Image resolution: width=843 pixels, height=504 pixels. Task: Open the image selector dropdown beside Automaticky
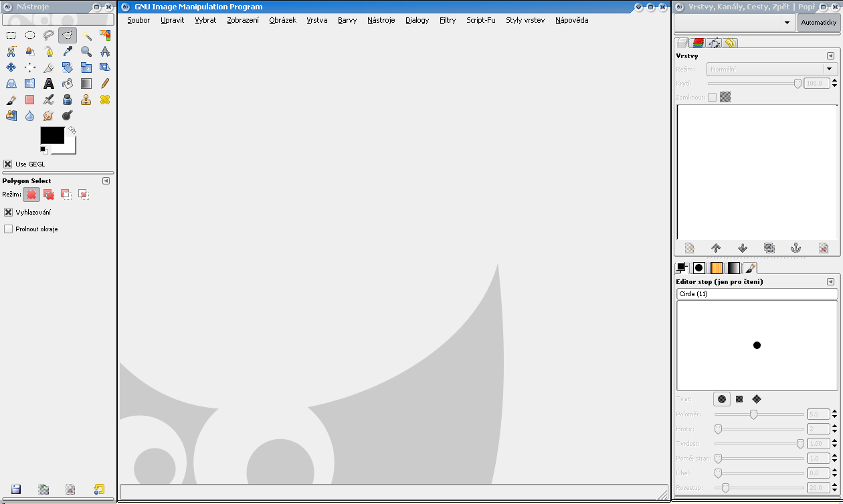pos(735,22)
